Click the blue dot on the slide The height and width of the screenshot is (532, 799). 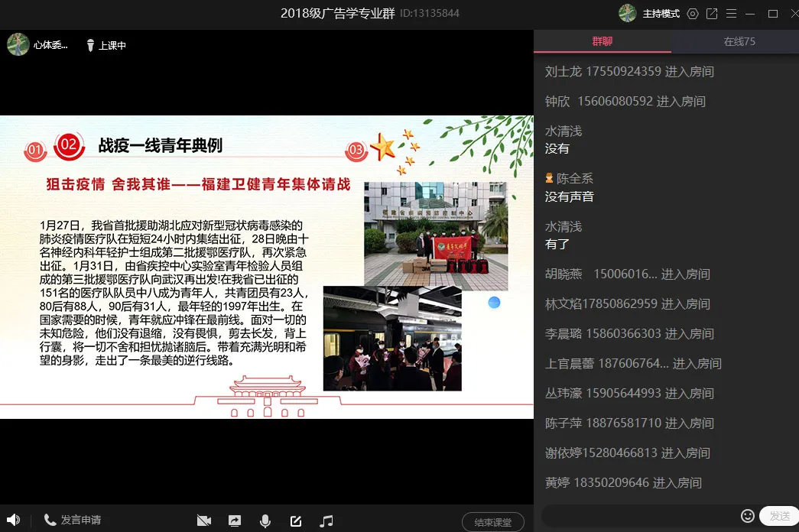click(x=494, y=302)
